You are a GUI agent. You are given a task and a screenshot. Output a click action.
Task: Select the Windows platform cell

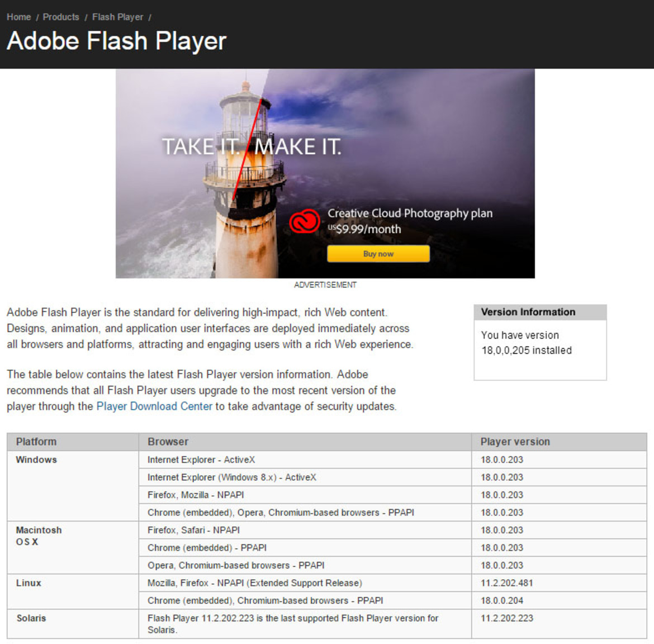point(73,486)
